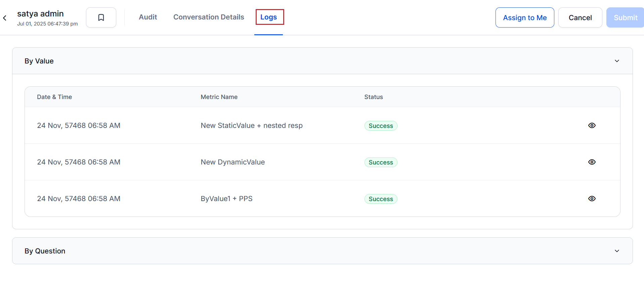Click Success badge in ByValue1 + PPS row
The height and width of the screenshot is (283, 644).
381,199
